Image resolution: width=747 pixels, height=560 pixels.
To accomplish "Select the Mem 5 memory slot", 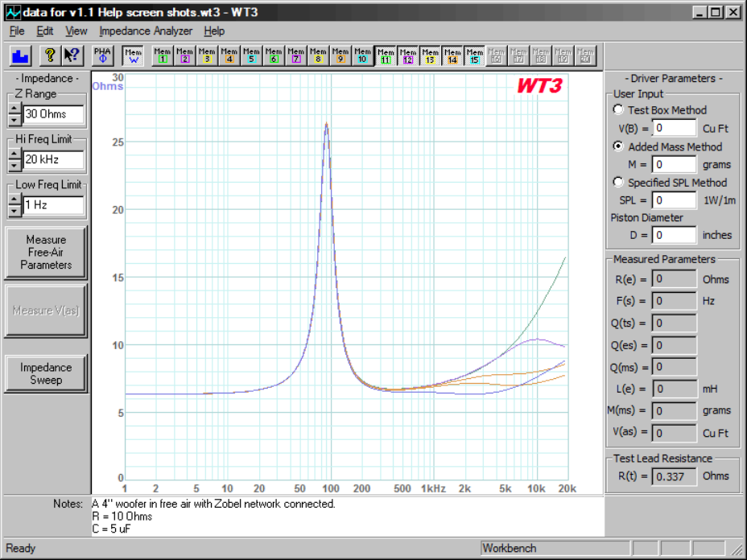I will [x=251, y=55].
